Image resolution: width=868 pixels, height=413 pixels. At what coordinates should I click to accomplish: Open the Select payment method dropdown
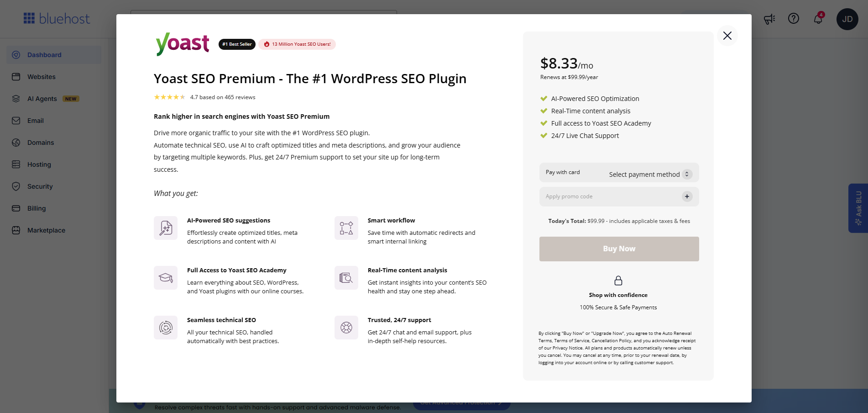click(x=651, y=174)
